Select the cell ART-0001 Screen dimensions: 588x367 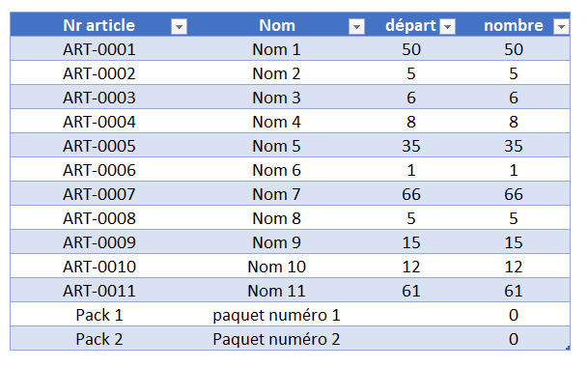click(x=99, y=49)
